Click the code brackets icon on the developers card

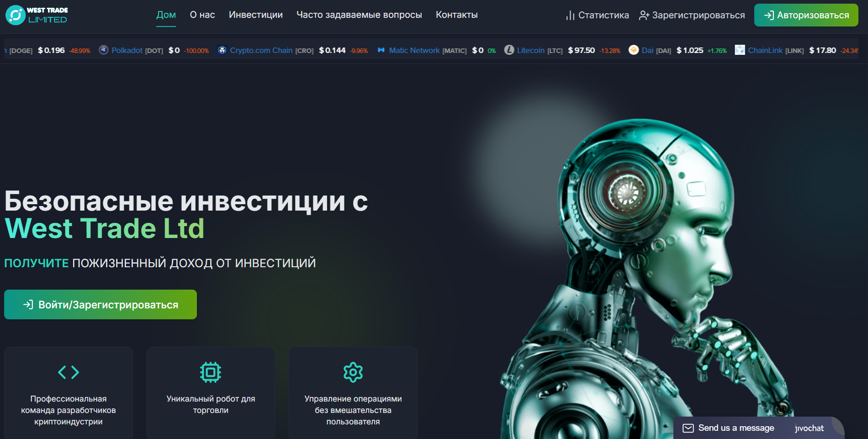pos(69,371)
